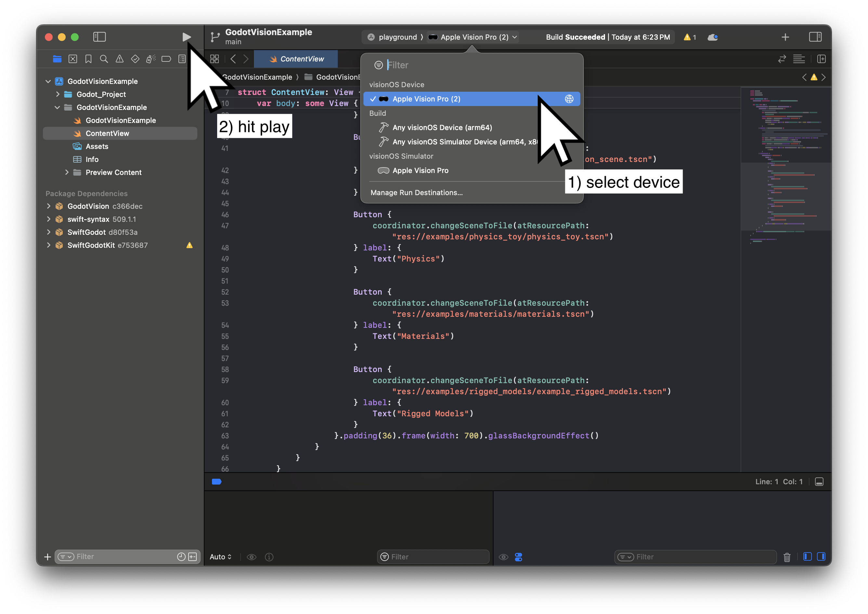
Task: Open the find navigator magnifier icon
Action: (104, 59)
